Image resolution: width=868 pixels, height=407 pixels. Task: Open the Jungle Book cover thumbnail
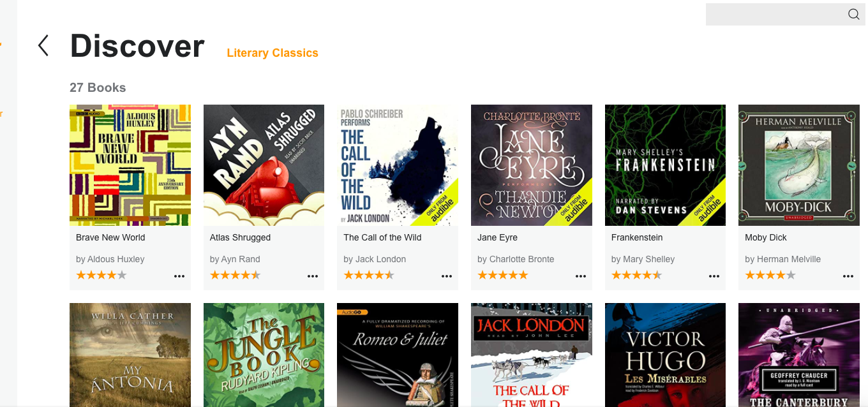tap(264, 355)
